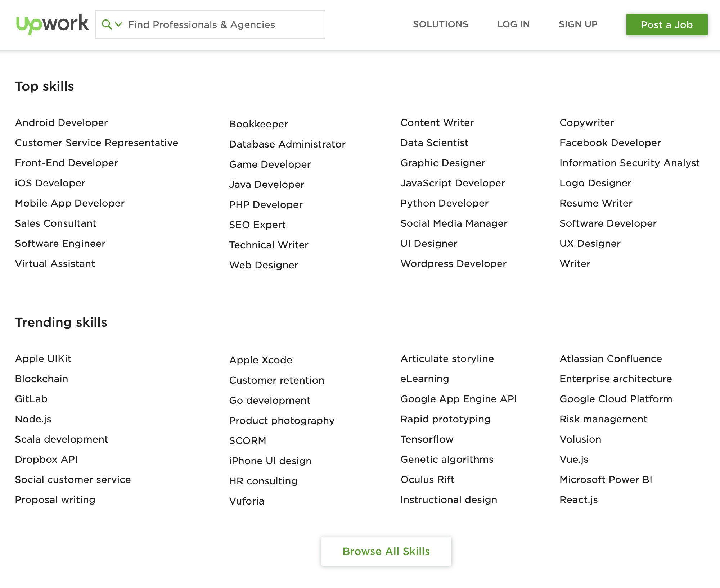Open the Android Developer link

61,123
